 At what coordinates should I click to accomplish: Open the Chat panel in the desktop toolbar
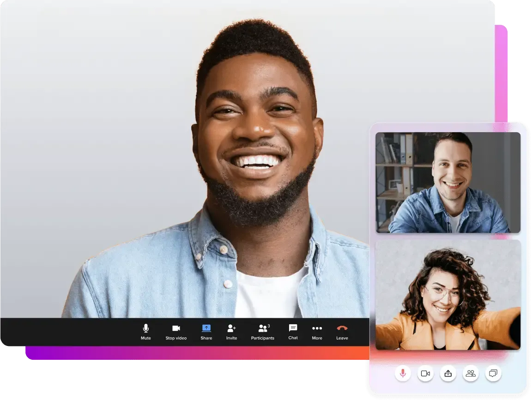[293, 328]
